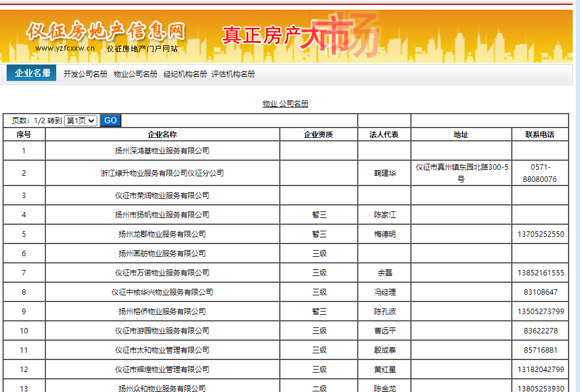
Task: Select 扬州画舫物业服务有限公司 company name
Action: [x=162, y=253]
